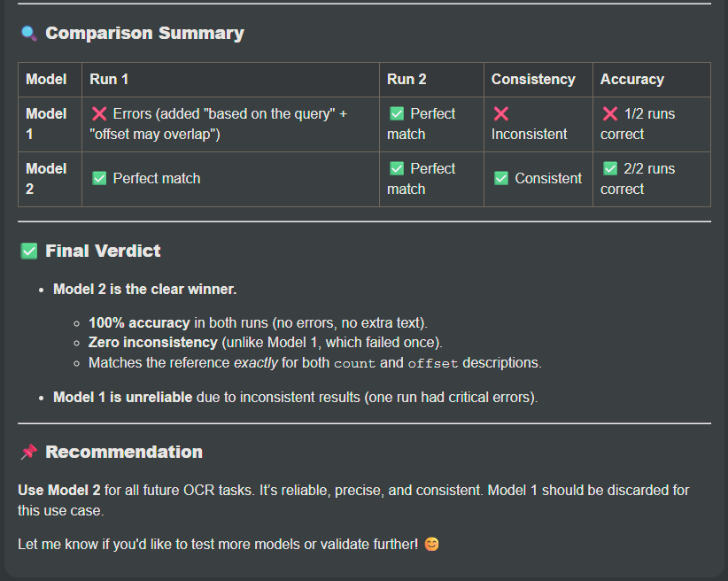Click the Model 1 row label in table
Screen dimensions: 728x581
46,124
